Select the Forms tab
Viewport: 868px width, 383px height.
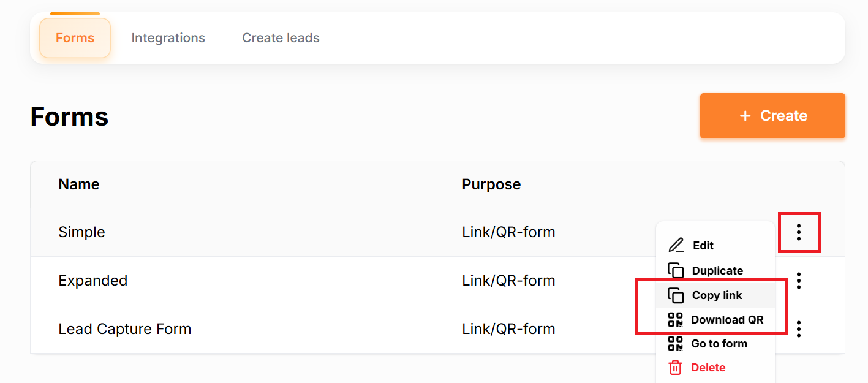tap(75, 38)
